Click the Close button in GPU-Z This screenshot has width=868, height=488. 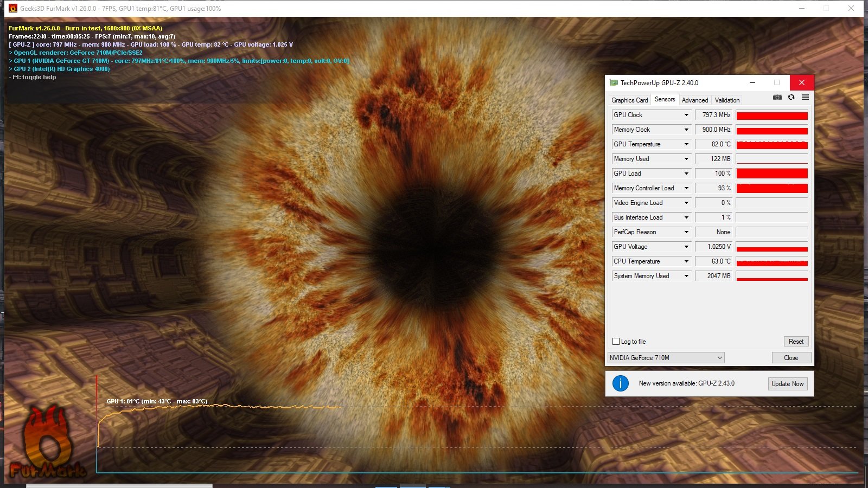pos(791,358)
